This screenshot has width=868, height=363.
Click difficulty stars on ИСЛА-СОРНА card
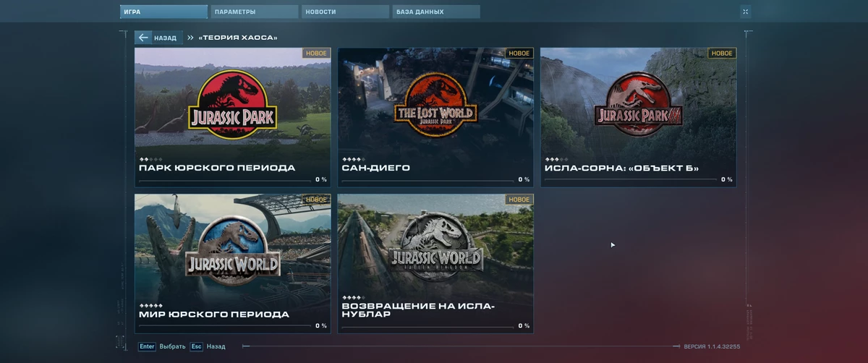(556, 159)
